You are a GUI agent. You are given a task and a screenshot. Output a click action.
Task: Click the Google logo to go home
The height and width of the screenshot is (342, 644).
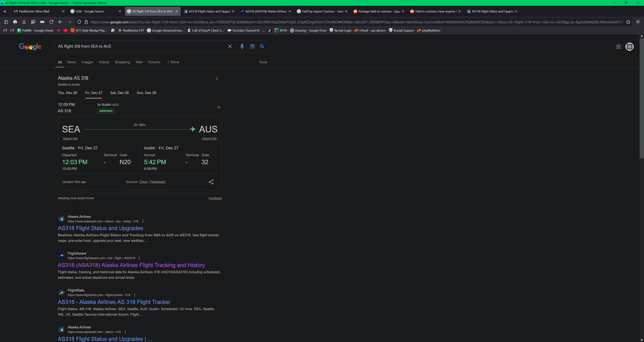point(30,46)
